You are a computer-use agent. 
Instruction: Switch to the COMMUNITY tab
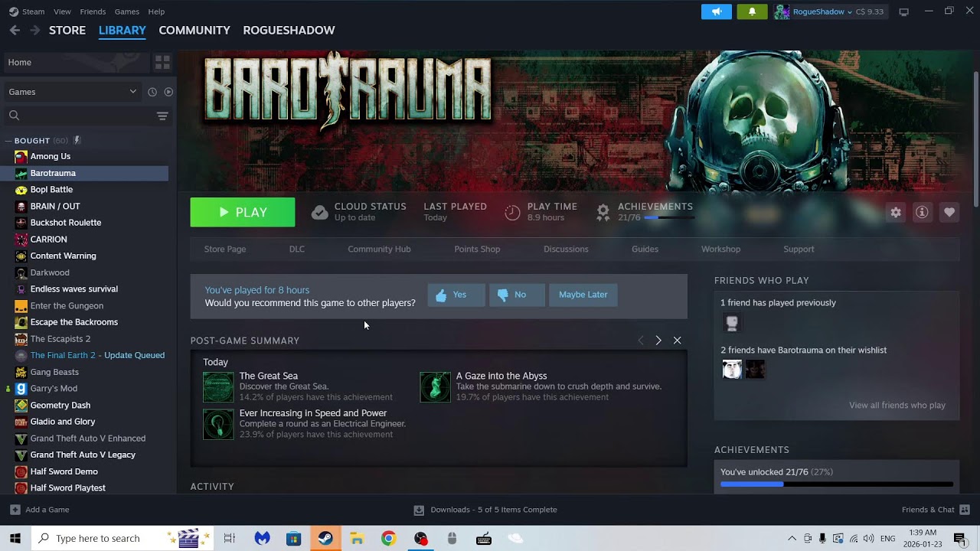tap(194, 30)
